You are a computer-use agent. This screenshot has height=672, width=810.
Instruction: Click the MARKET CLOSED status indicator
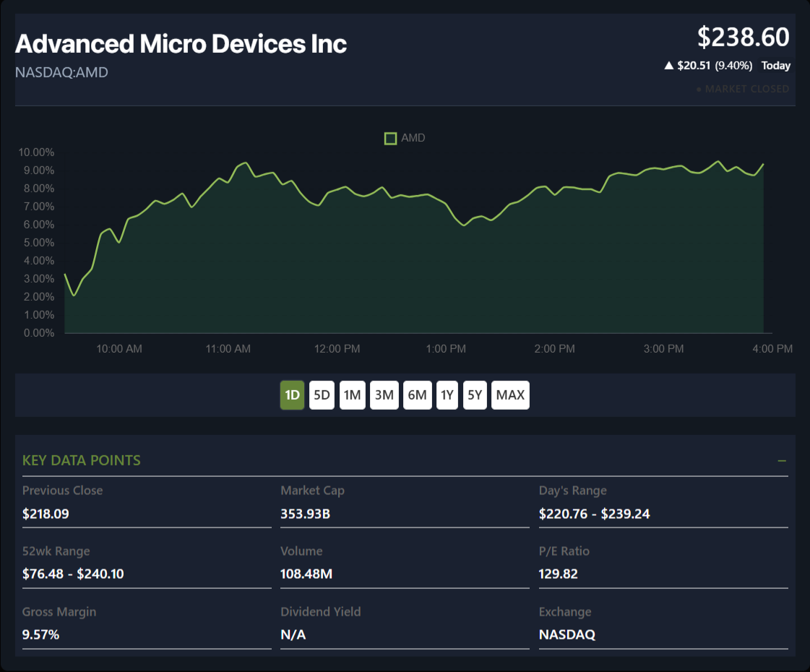[x=742, y=89]
